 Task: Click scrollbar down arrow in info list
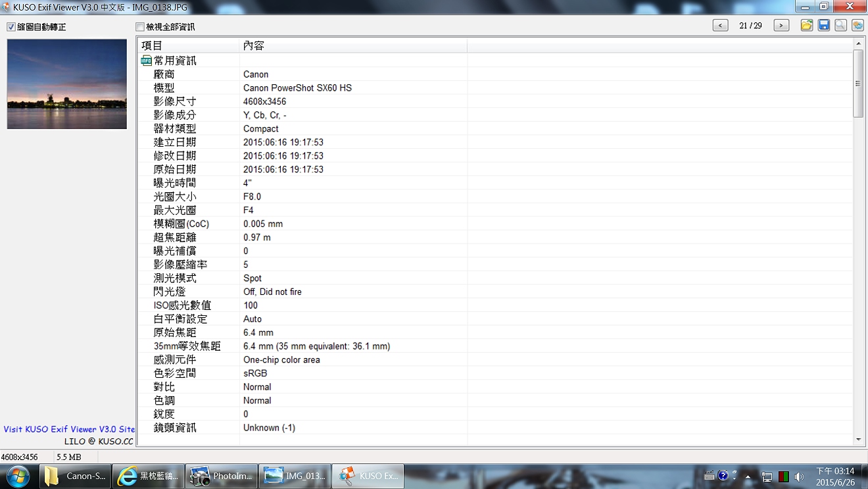coord(858,439)
